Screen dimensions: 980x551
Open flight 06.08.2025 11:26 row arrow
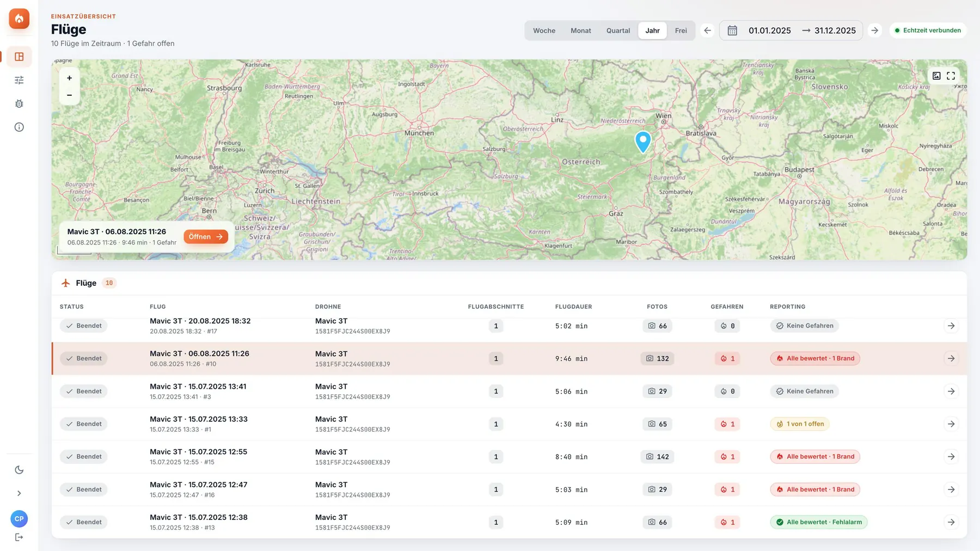pos(951,358)
